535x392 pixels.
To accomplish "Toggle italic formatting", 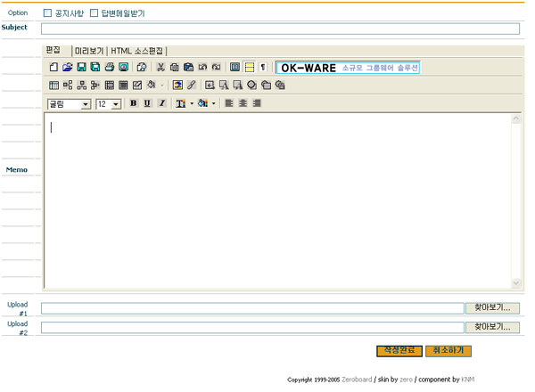I will coord(161,103).
